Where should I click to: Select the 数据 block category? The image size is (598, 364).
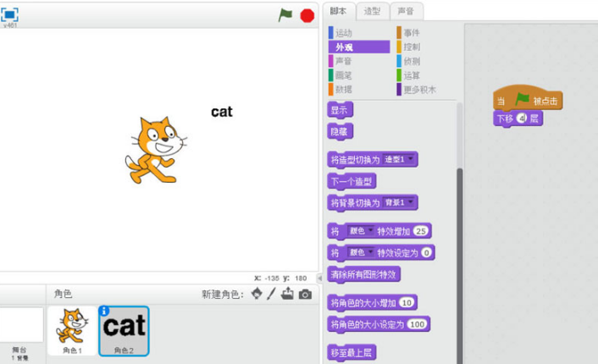pyautogui.click(x=358, y=89)
